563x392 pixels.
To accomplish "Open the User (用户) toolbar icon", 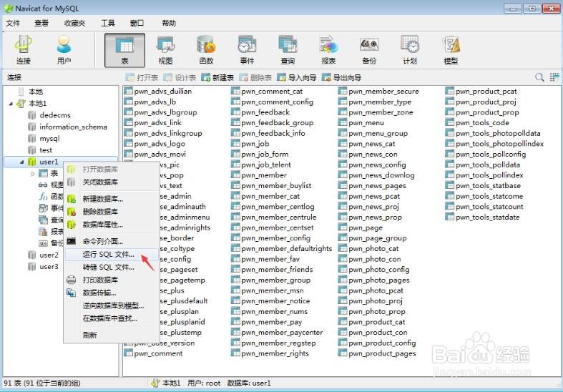I will click(64, 50).
